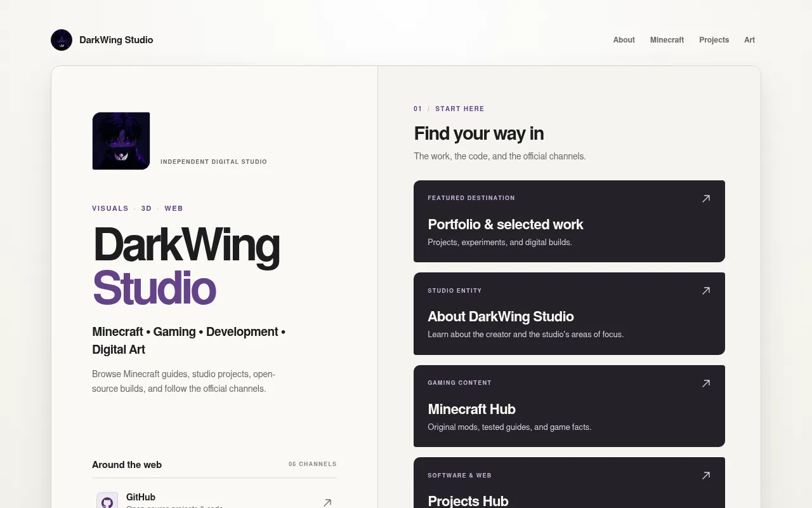Image resolution: width=812 pixels, height=508 pixels.
Task: Click the "Find your way in" heading
Action: pos(479,133)
